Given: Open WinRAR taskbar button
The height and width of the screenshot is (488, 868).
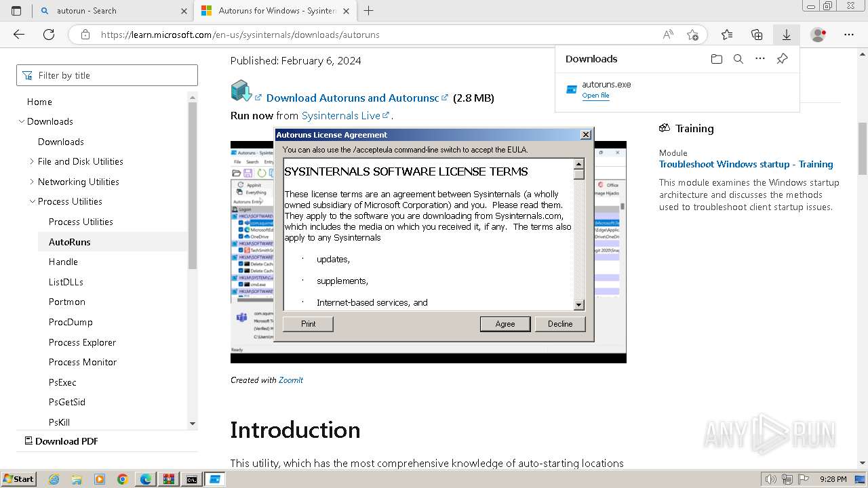Looking at the screenshot, I should 168,479.
